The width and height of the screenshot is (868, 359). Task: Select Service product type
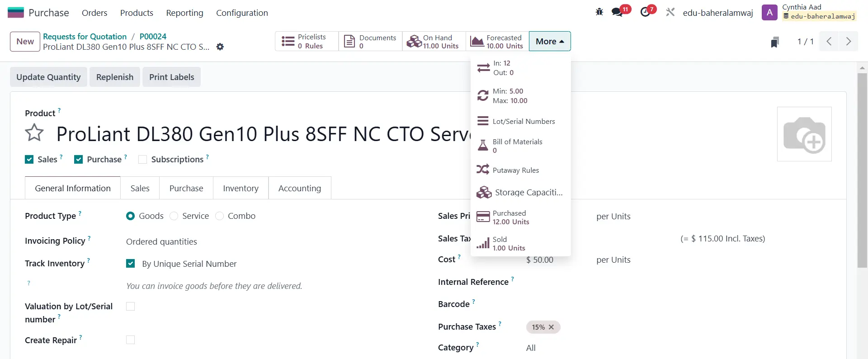tap(174, 216)
